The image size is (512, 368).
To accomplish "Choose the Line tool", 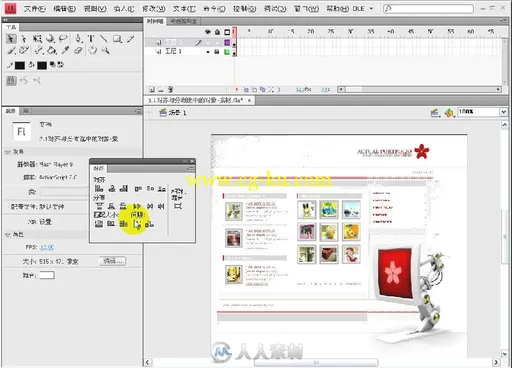I will coord(104,39).
